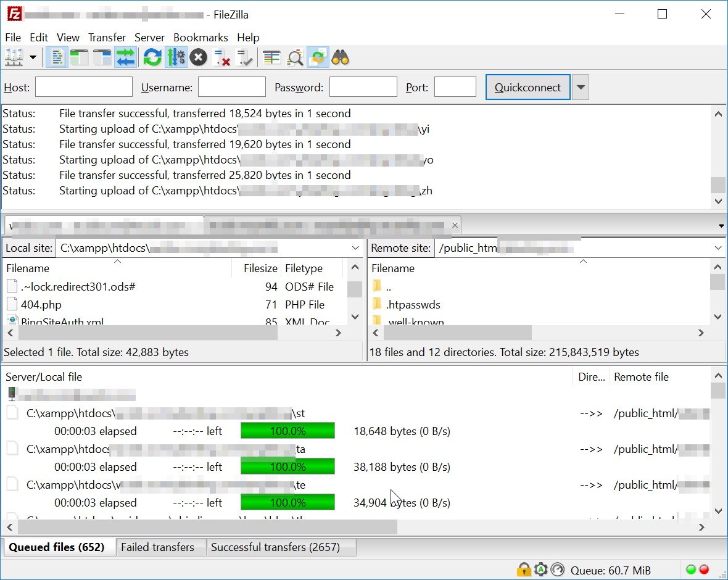This screenshot has width=728, height=580.
Task: Toggle processing of the transfer queue
Action: coord(176,58)
